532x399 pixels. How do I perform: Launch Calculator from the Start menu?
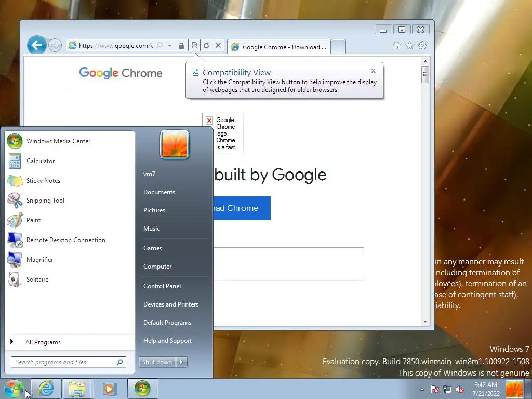(x=70, y=161)
